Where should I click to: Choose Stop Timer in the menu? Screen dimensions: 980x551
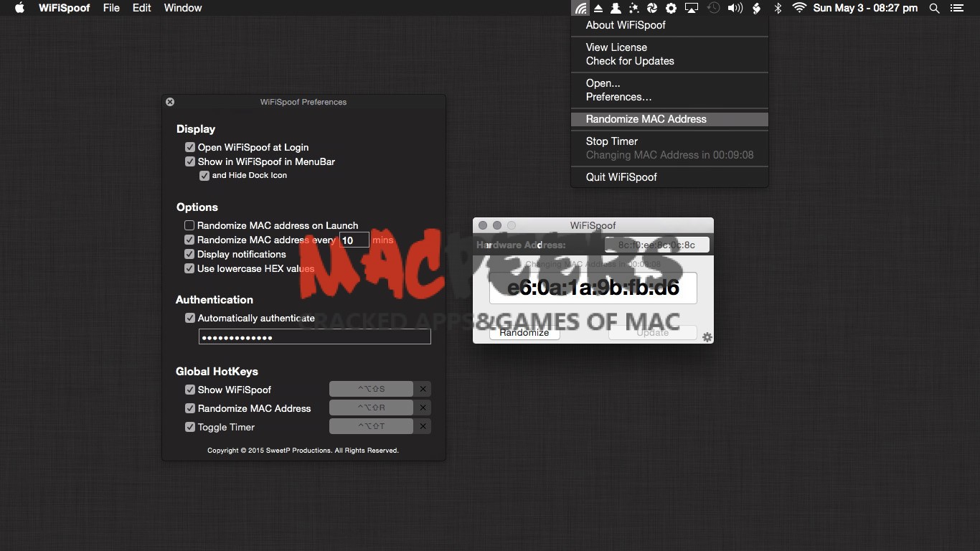pyautogui.click(x=669, y=141)
